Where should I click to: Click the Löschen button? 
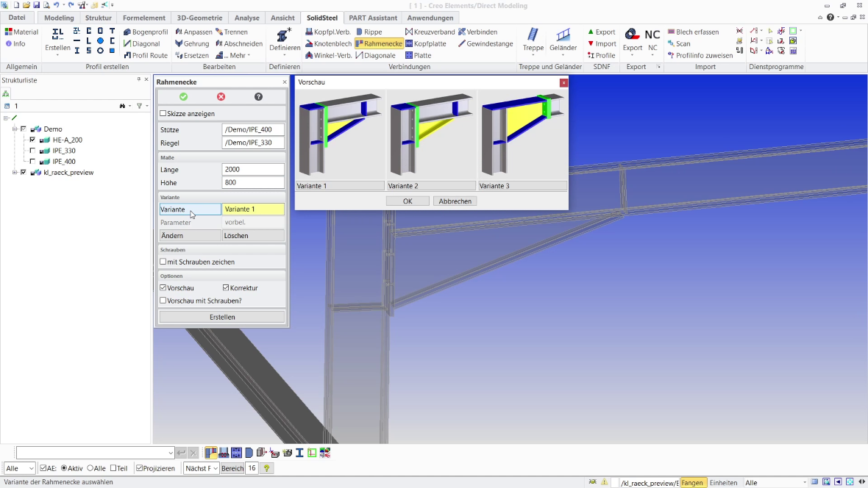click(x=254, y=236)
